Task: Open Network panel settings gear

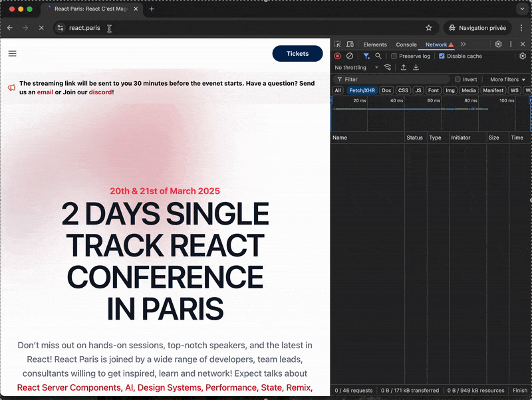Action: [x=523, y=56]
